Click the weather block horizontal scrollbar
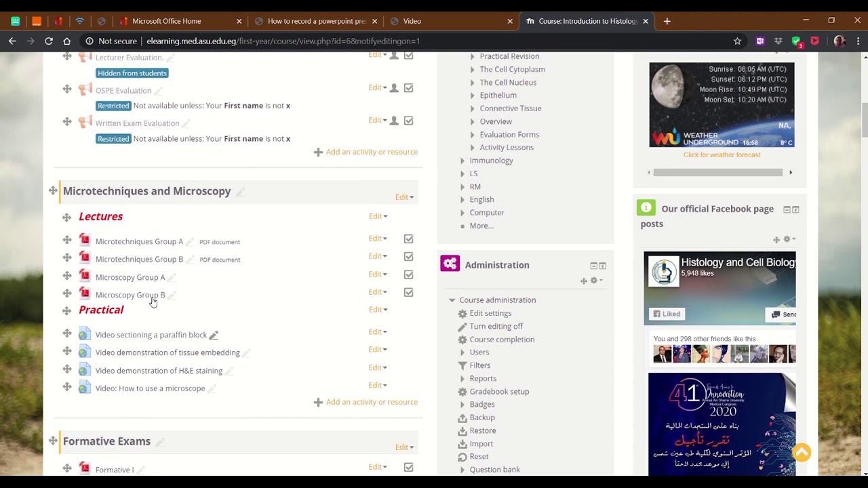 click(718, 172)
